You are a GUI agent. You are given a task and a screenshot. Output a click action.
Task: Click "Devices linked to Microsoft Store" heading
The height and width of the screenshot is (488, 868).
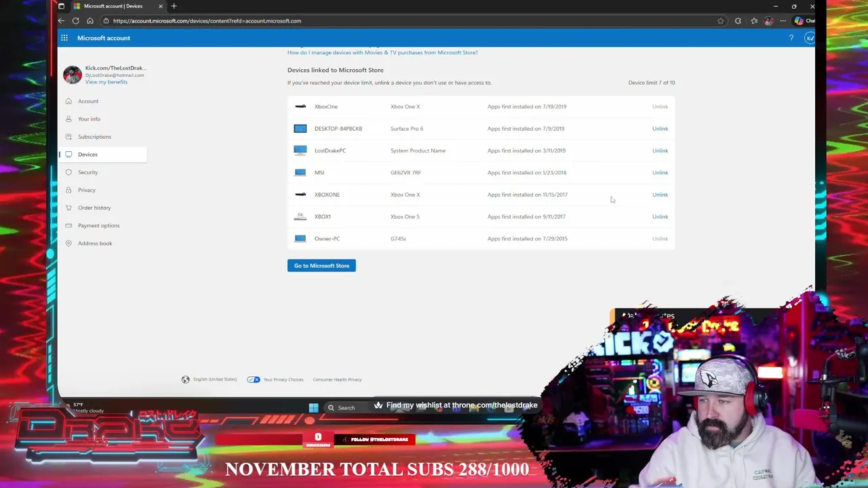pos(335,70)
